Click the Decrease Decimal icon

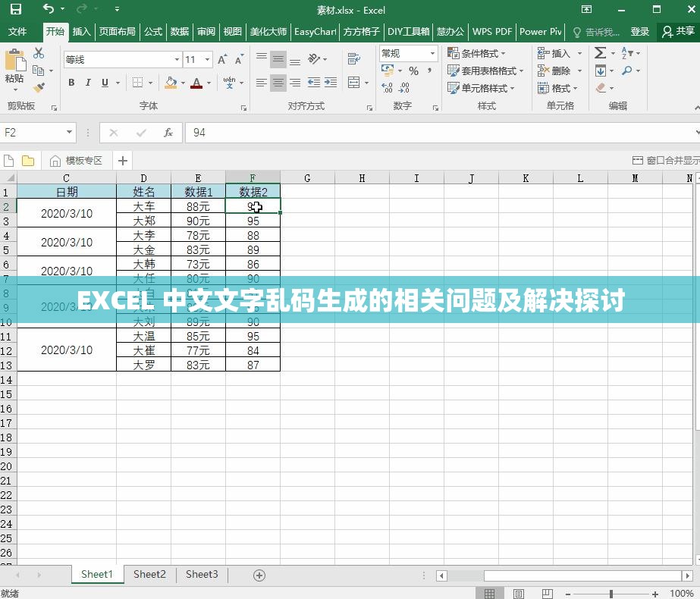[x=403, y=87]
